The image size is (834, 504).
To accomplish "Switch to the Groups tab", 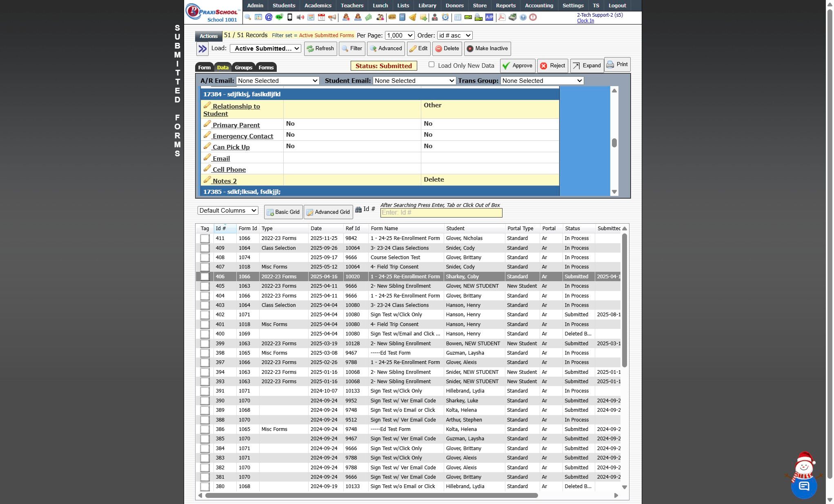I will point(243,67).
